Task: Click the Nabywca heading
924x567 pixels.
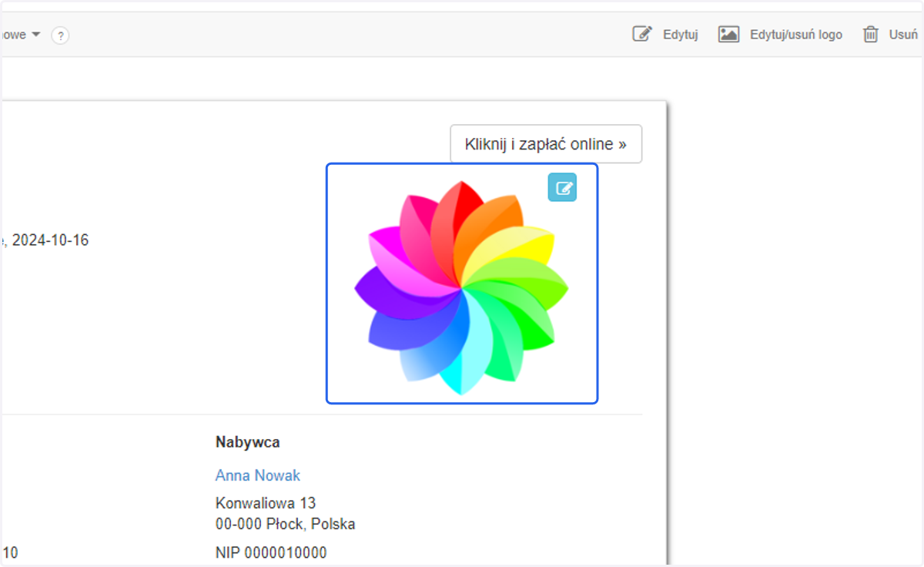Action: click(248, 442)
